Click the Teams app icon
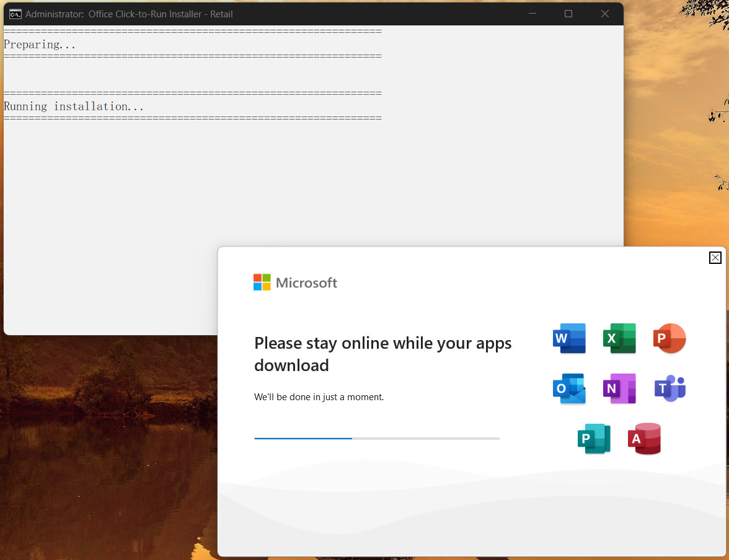Screen dimensions: 729x560 click(670, 388)
